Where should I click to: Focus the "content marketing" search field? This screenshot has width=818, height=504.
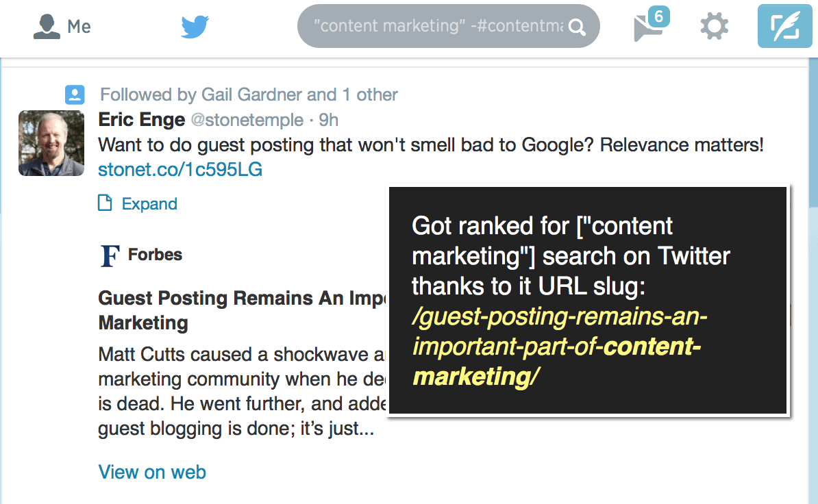tap(438, 26)
